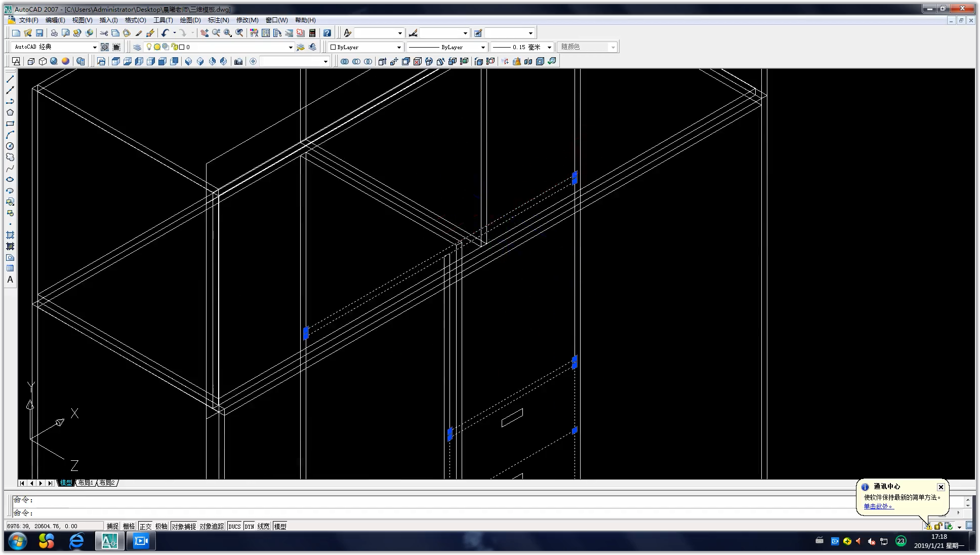Toggle 对象捕捉 object snap
The height and width of the screenshot is (555, 980).
[183, 526]
